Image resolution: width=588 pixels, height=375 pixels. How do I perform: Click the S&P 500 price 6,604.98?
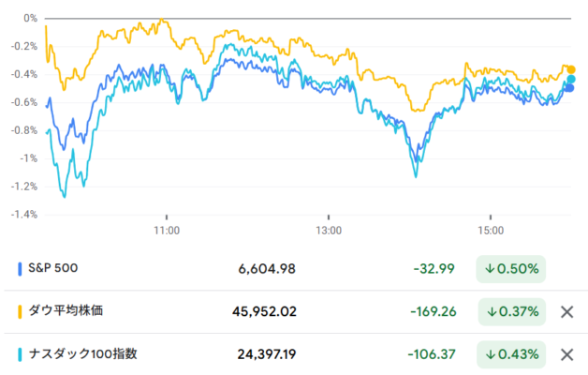pos(267,269)
